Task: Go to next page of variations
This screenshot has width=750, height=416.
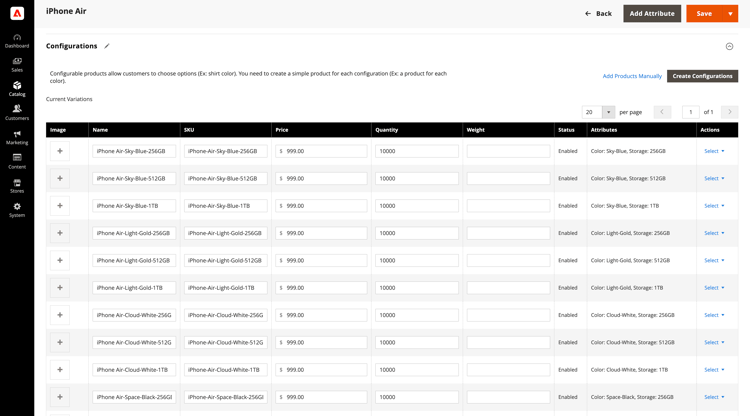Action: (x=729, y=112)
